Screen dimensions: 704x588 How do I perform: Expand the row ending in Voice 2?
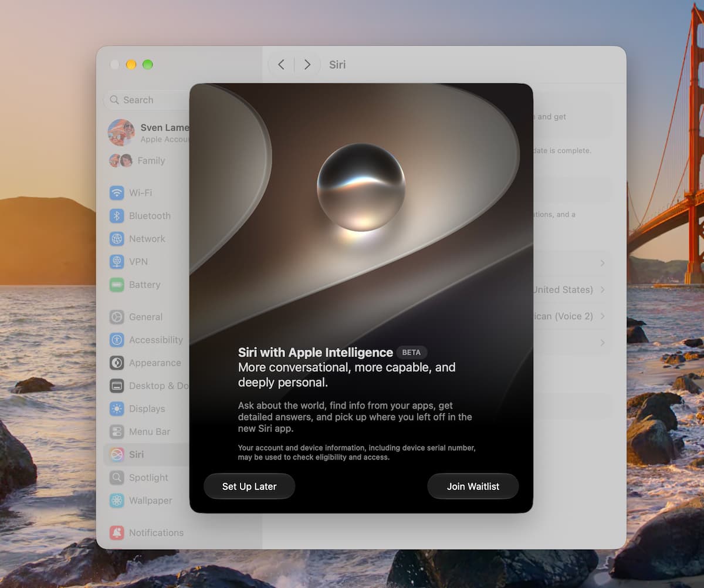(569, 316)
